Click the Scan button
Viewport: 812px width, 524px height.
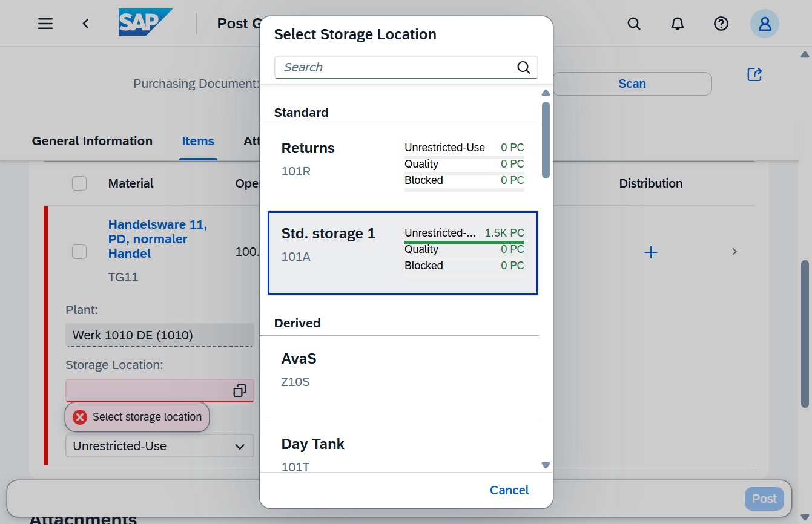[x=632, y=84]
